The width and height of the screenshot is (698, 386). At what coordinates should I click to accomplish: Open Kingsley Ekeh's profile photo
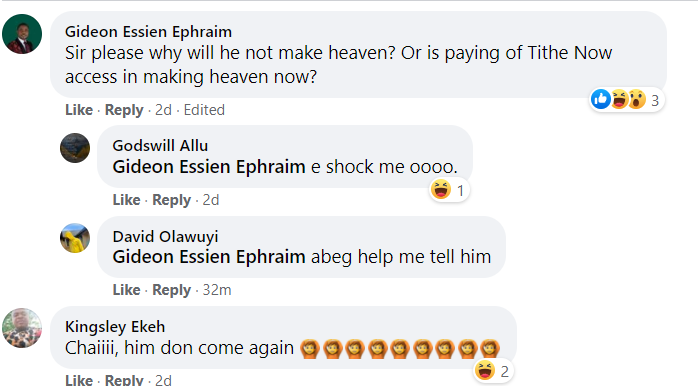point(22,328)
